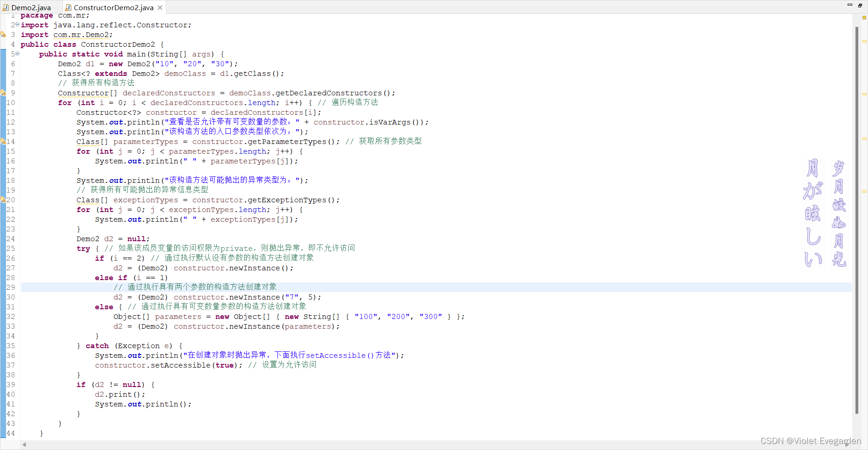Collapse the import statements fold at line 2

coord(17,25)
